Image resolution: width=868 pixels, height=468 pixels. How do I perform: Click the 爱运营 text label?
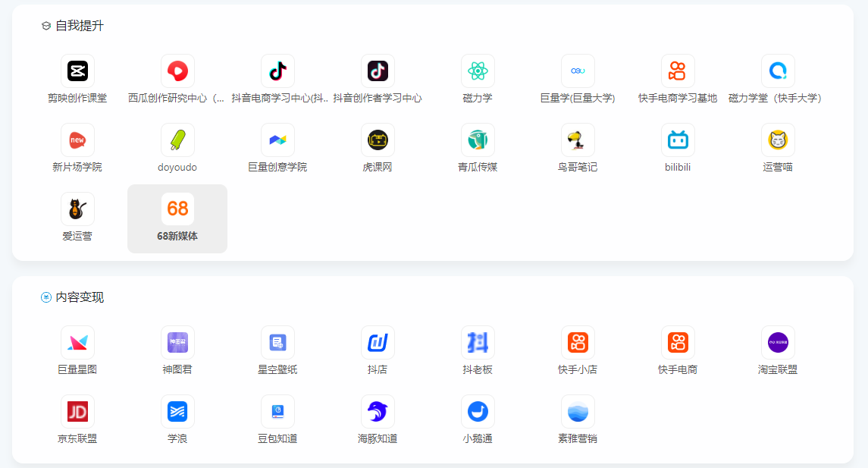[77, 236]
